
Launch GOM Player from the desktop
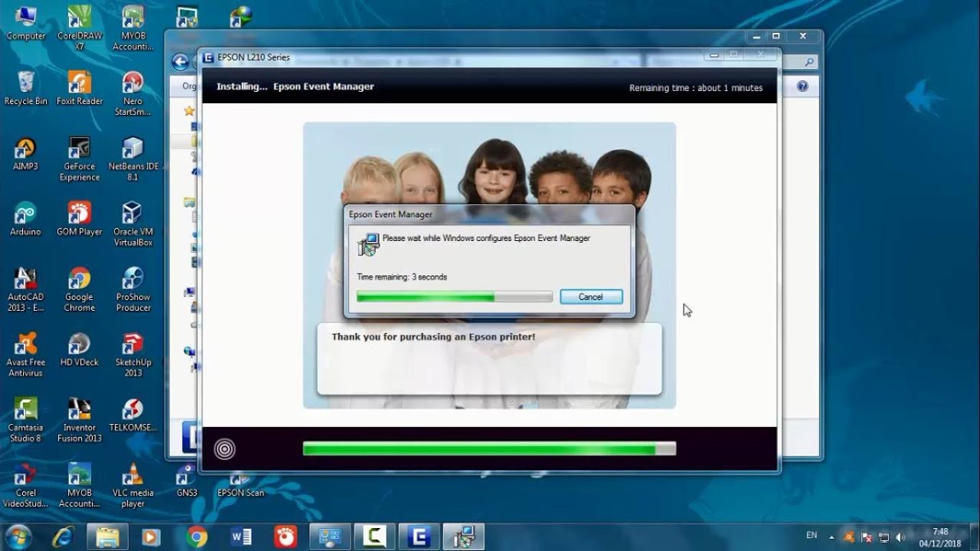coord(80,218)
